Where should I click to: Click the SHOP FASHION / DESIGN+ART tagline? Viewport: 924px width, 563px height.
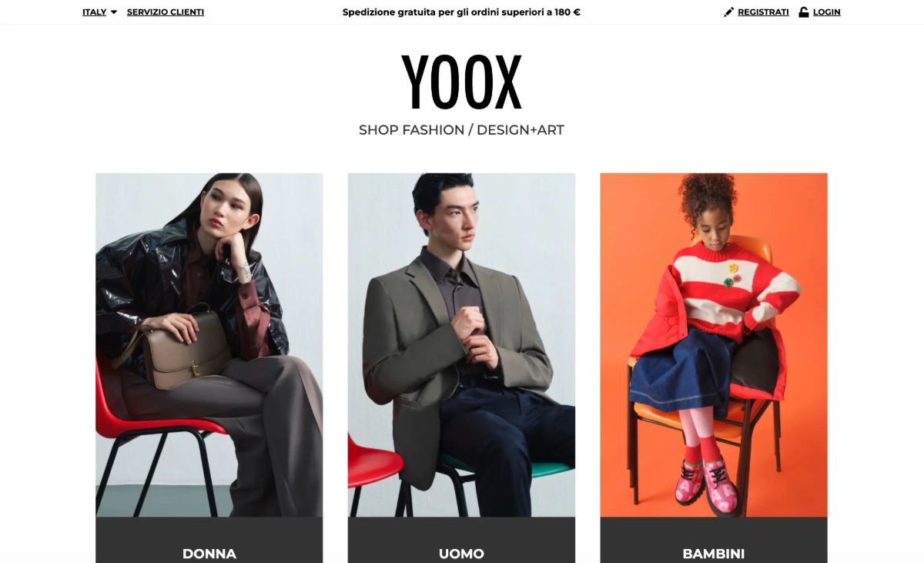click(x=461, y=130)
